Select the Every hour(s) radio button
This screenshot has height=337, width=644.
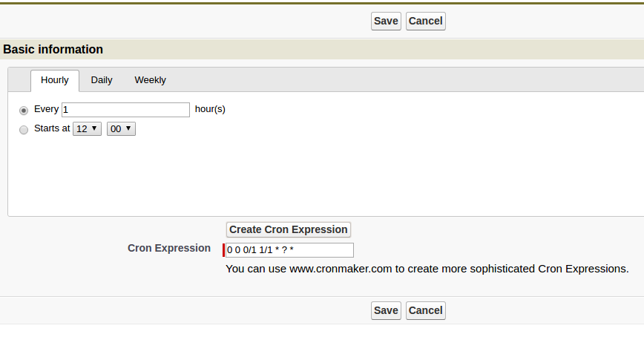[x=24, y=110]
